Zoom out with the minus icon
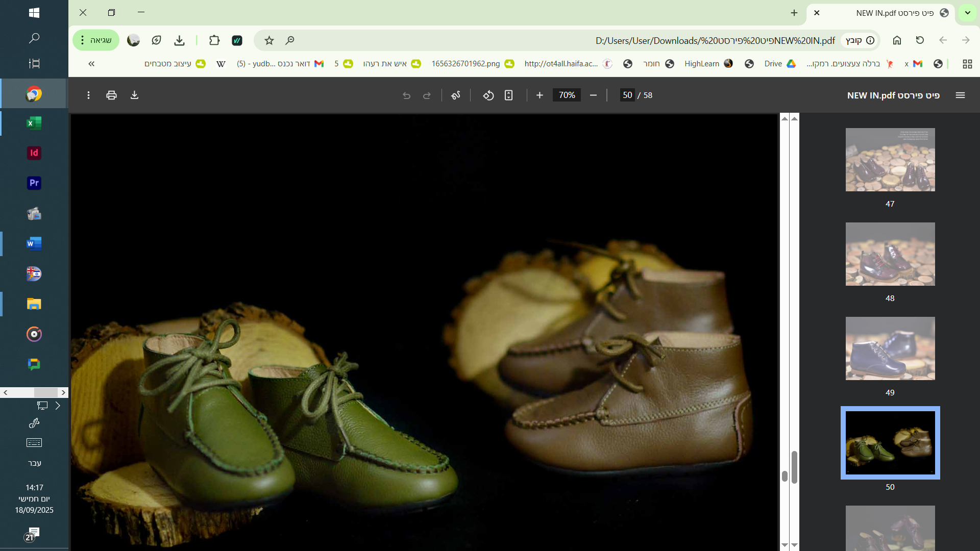Screen dimensions: 980x551 click(593, 95)
